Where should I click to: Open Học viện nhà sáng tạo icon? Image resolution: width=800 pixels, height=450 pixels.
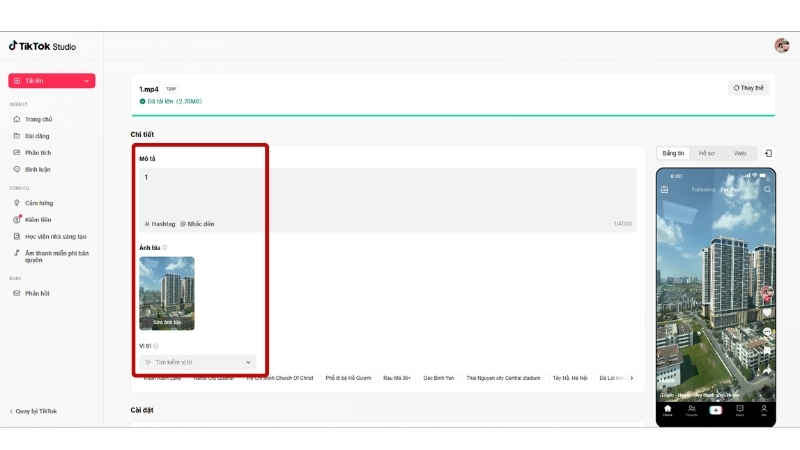click(17, 236)
